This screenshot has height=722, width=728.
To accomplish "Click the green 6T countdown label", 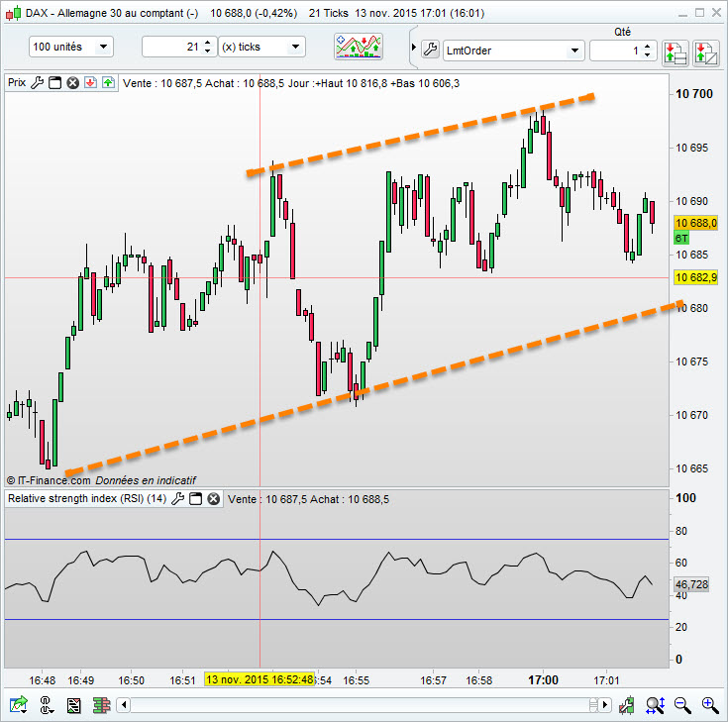I will coord(681,238).
